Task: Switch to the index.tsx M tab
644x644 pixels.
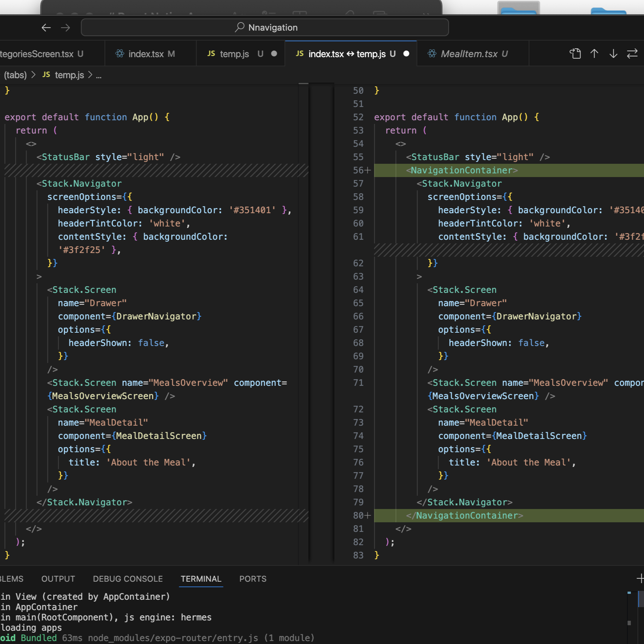Action: [x=150, y=54]
